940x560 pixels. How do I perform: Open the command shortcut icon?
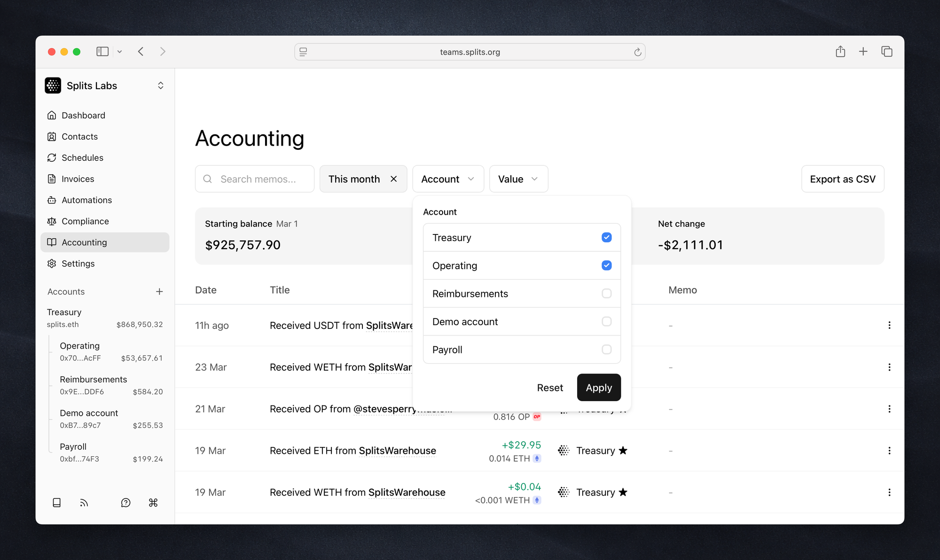point(153,503)
